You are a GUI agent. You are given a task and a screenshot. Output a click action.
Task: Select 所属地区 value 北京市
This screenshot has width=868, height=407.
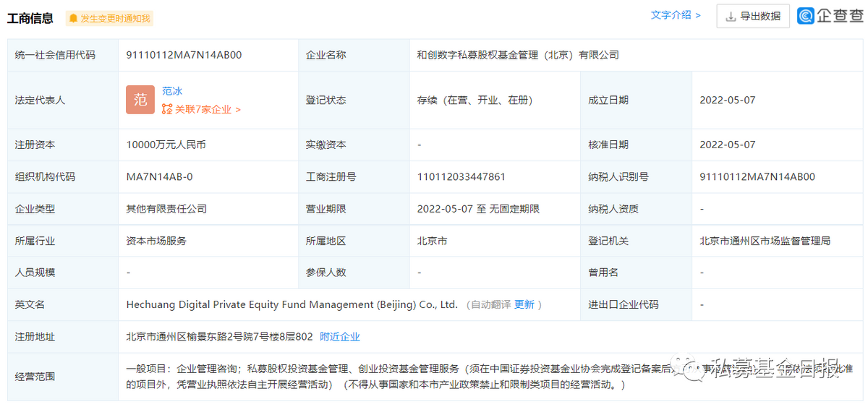pyautogui.click(x=432, y=241)
